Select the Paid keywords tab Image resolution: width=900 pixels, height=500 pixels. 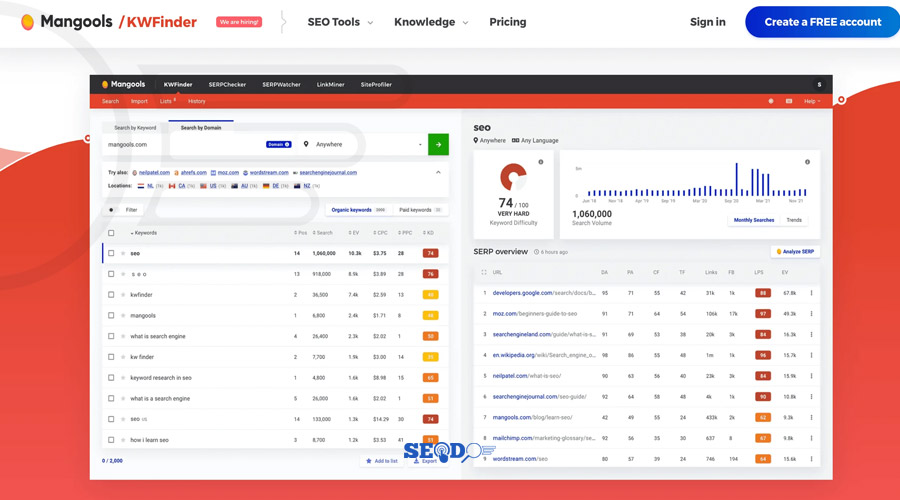(x=419, y=210)
